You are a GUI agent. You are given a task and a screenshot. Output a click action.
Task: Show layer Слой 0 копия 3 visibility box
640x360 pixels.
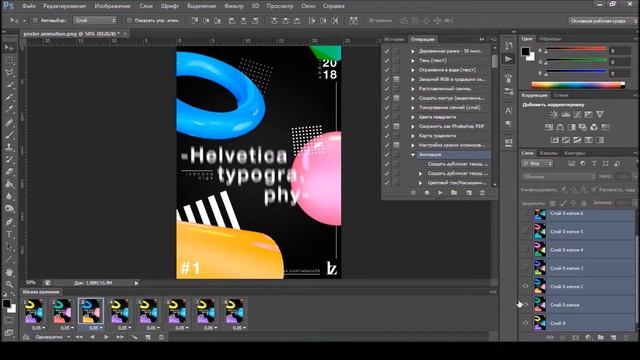click(525, 268)
